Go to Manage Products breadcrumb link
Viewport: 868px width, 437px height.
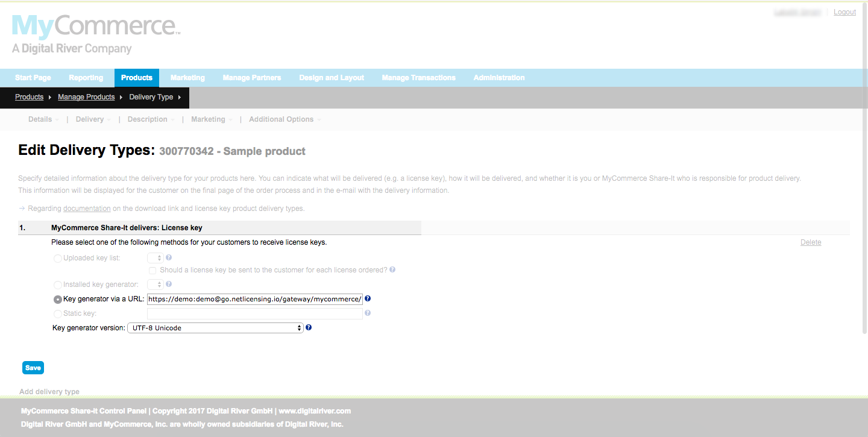pos(86,97)
